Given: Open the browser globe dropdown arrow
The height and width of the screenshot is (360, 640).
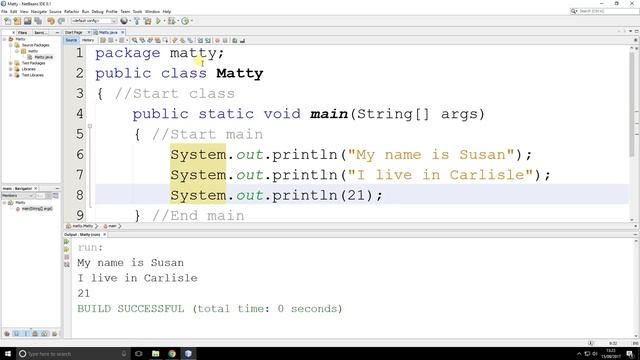Looking at the screenshot, I should pyautogui.click(x=130, y=21).
